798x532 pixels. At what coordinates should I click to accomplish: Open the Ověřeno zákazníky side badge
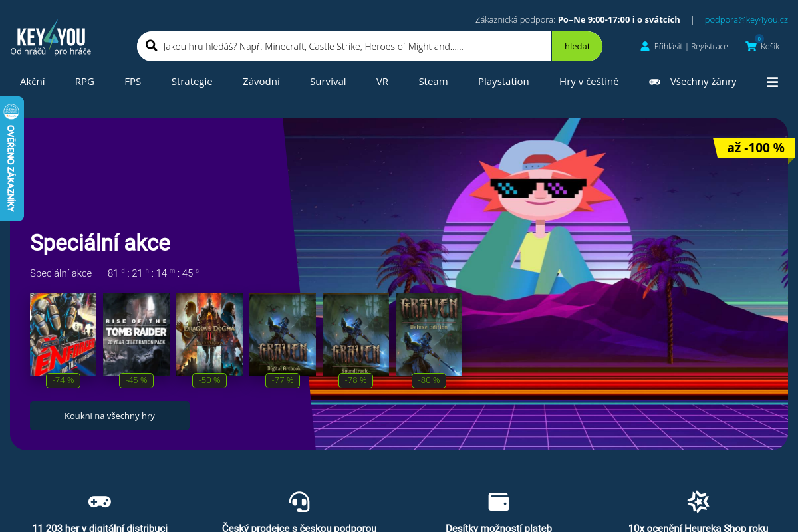tap(11, 159)
